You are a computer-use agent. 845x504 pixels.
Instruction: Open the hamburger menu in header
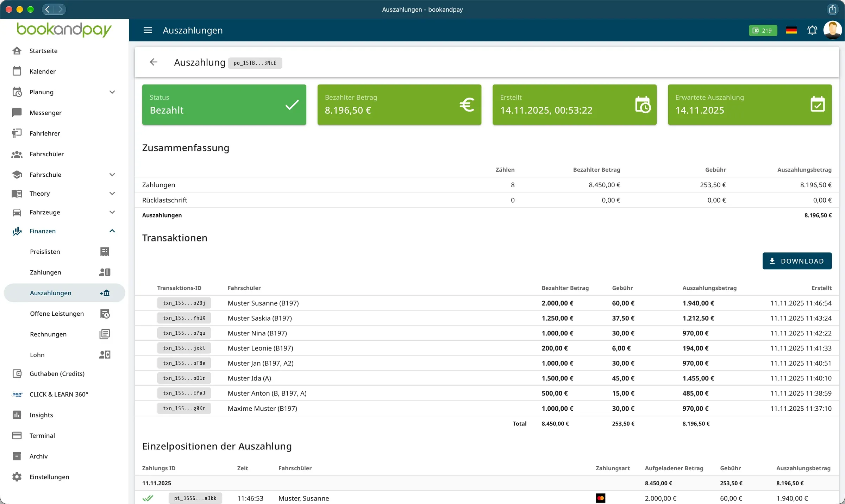(148, 30)
